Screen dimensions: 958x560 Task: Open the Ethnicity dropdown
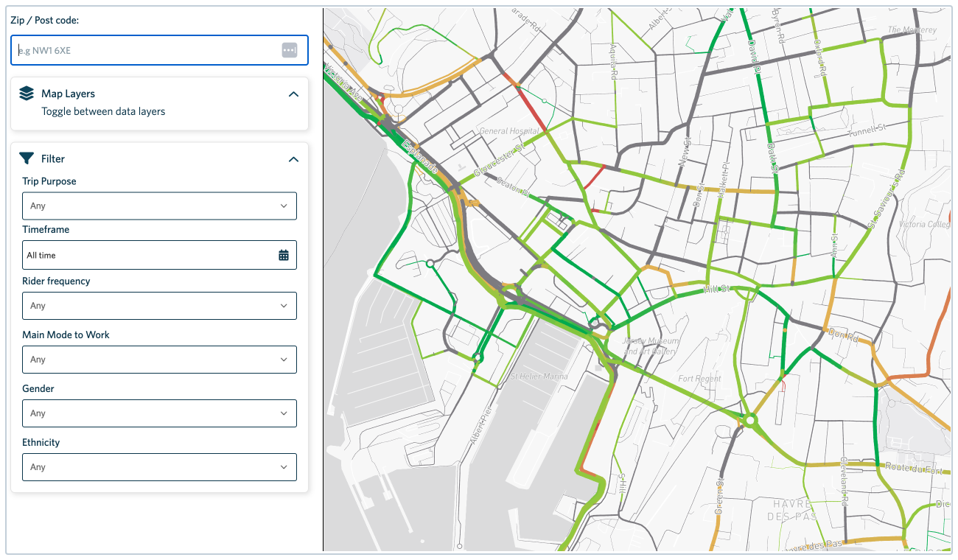point(159,467)
